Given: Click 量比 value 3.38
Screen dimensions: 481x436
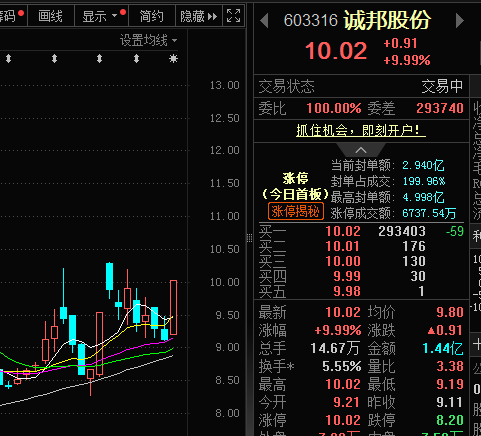Looking at the screenshot, I should tap(450, 366).
